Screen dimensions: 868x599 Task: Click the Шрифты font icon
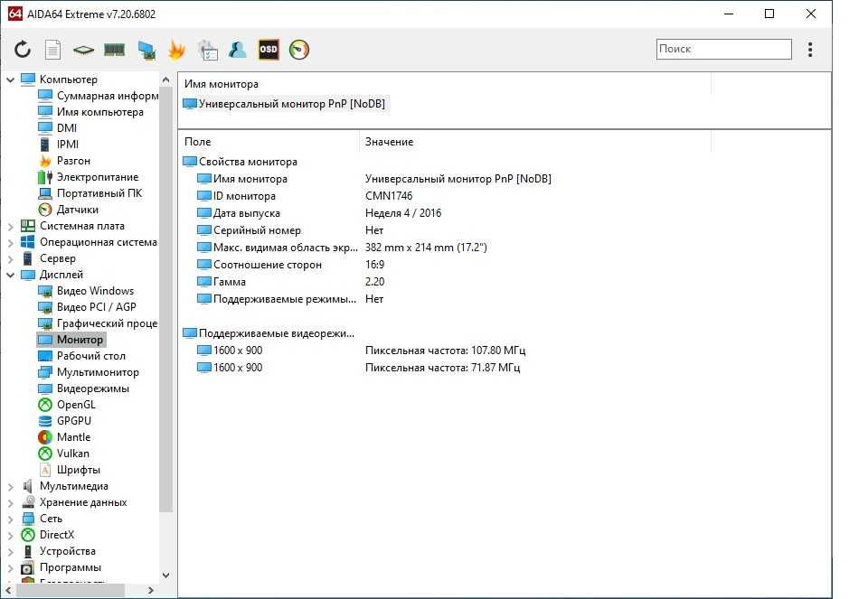coord(45,470)
